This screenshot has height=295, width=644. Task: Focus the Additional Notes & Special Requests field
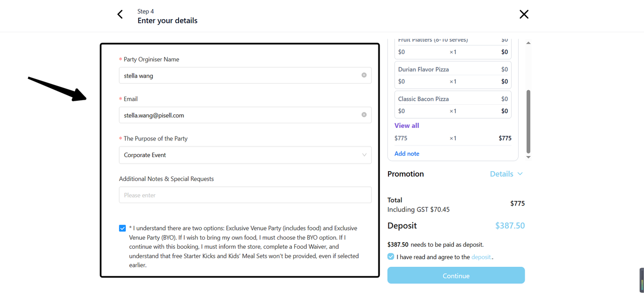pyautogui.click(x=245, y=195)
